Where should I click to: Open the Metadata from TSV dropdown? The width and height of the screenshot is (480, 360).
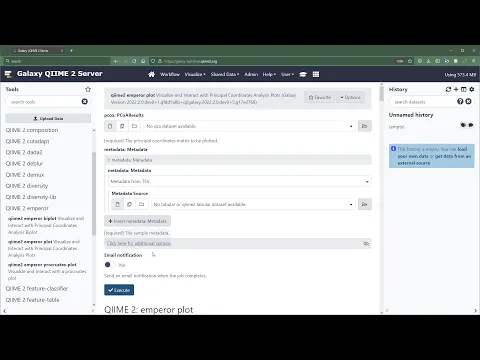point(240,181)
